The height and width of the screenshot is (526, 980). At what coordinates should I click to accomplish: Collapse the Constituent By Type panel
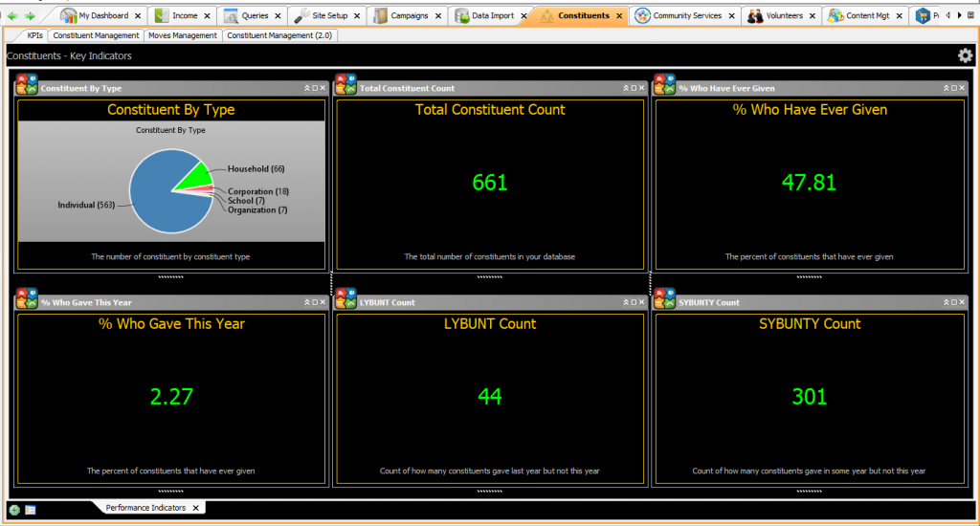[307, 88]
